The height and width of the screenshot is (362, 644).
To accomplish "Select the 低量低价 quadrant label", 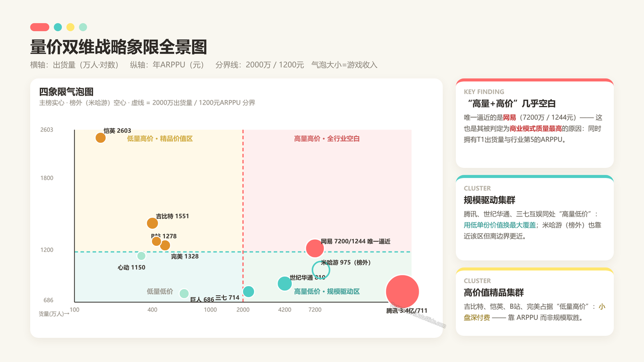I will coord(160,292).
